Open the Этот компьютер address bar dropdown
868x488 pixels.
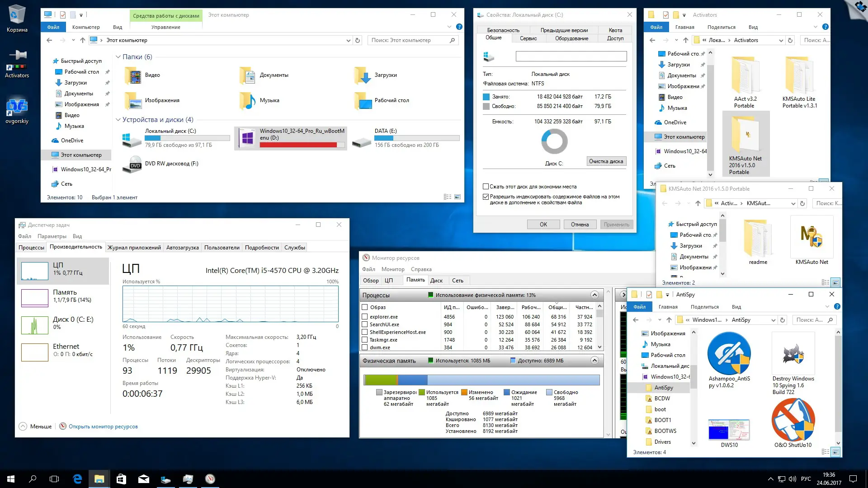(348, 40)
